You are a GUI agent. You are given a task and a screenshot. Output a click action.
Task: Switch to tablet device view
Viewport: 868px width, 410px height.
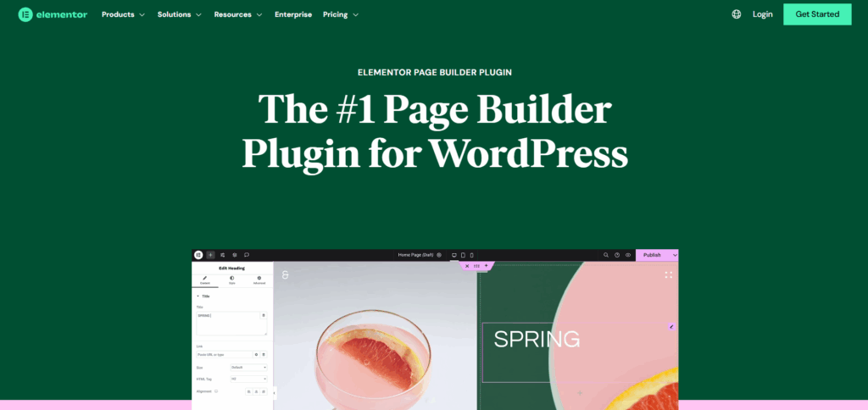[464, 255]
